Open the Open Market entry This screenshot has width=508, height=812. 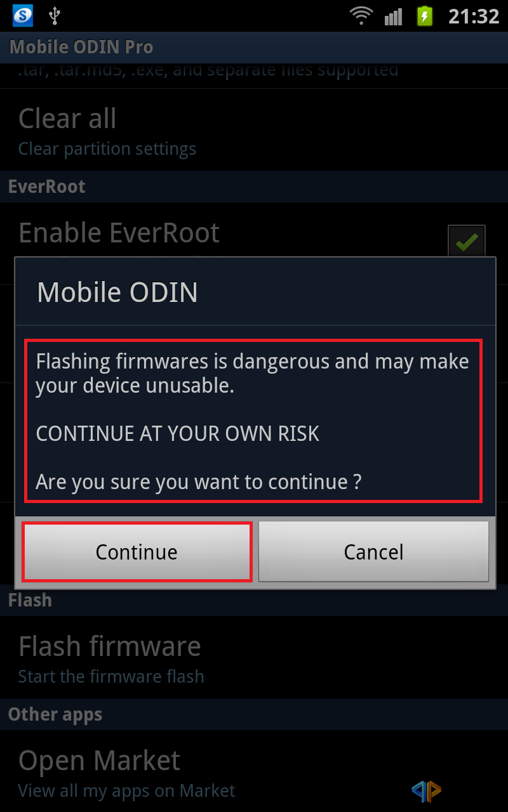254,771
